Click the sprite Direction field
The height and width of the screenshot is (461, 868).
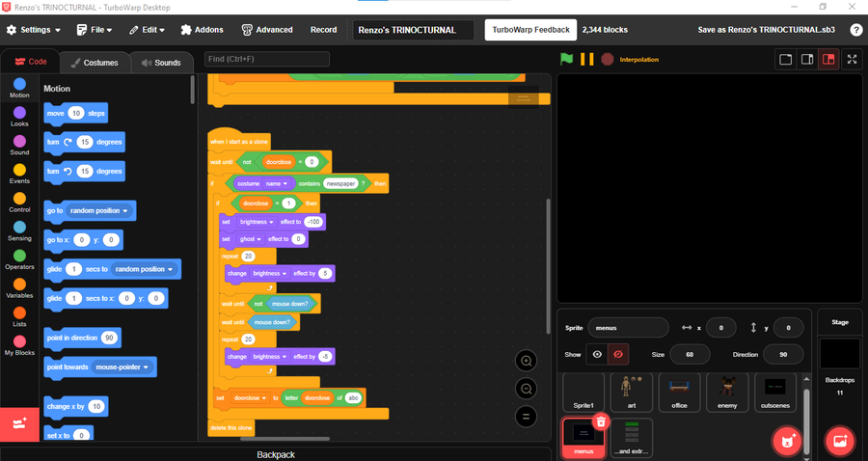pyautogui.click(x=783, y=354)
